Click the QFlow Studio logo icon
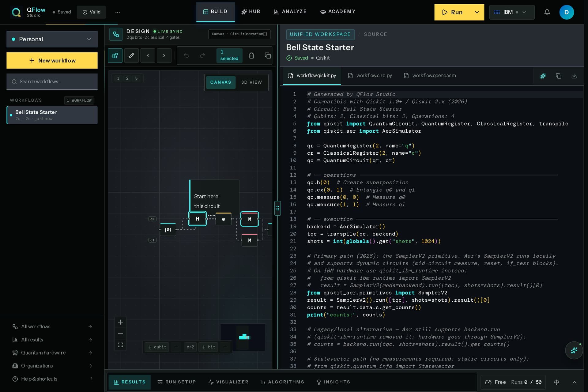Image resolution: width=588 pixels, height=392 pixels. (16, 12)
